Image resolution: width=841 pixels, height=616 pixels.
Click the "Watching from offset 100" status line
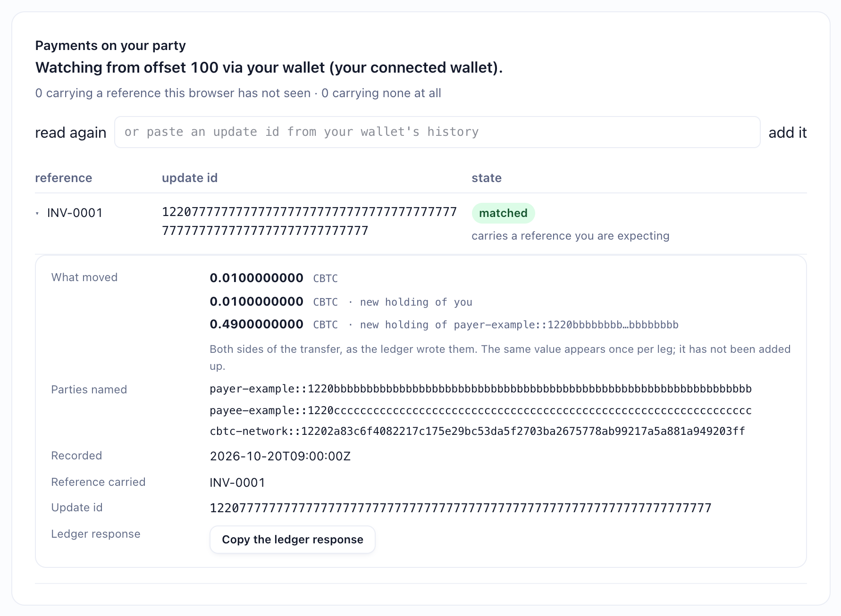coord(269,67)
